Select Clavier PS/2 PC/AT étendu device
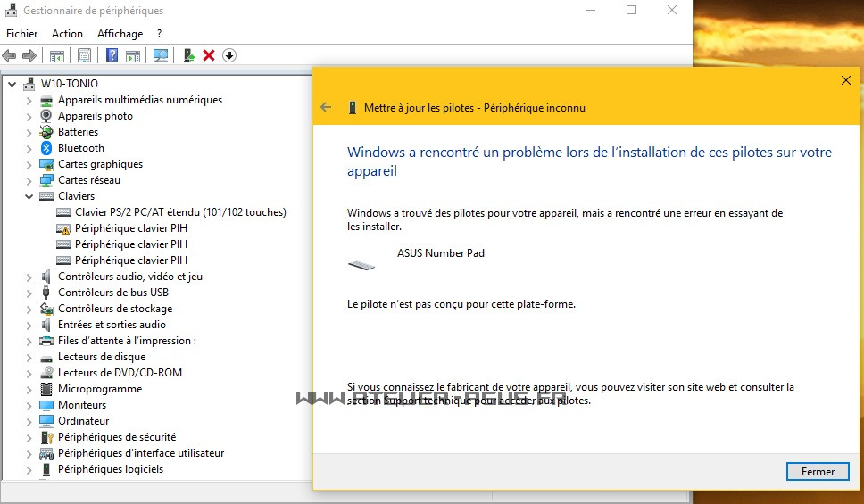 179,212
